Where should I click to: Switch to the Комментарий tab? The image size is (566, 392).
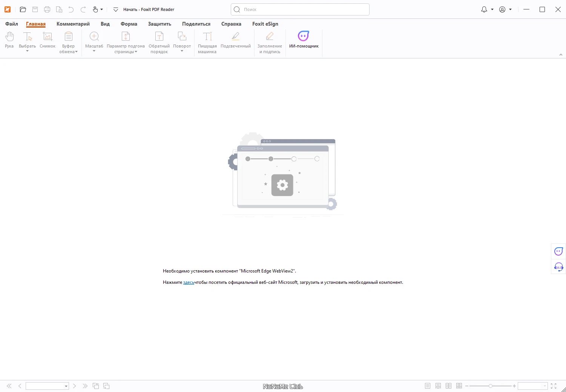pos(73,24)
